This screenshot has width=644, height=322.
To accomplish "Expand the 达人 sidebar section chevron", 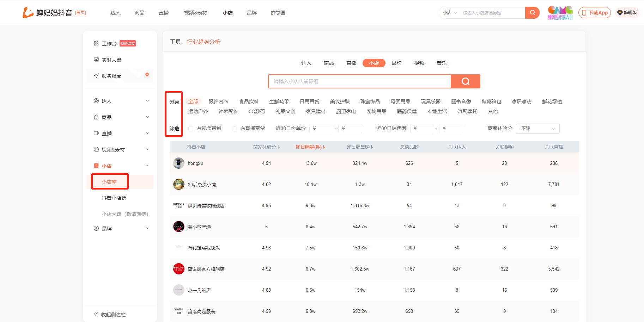I will (x=147, y=101).
